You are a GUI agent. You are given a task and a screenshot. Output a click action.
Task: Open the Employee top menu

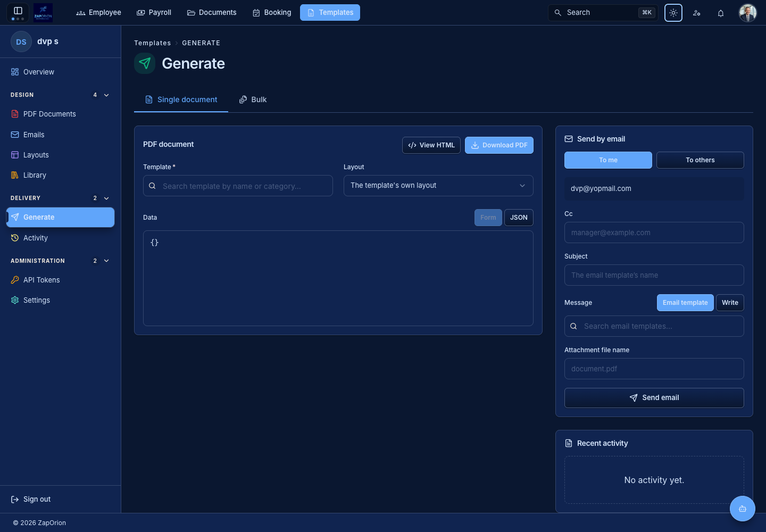(98, 12)
